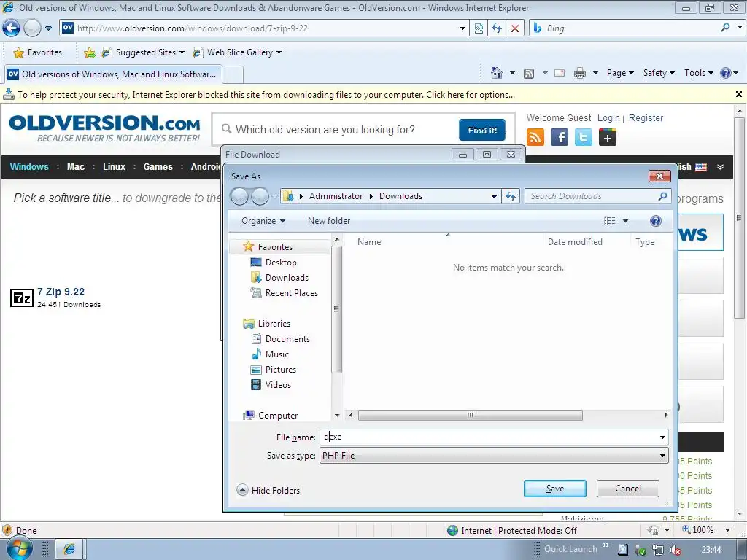Expand the File name history dropdown
Screen dimensions: 747x560
click(662, 437)
